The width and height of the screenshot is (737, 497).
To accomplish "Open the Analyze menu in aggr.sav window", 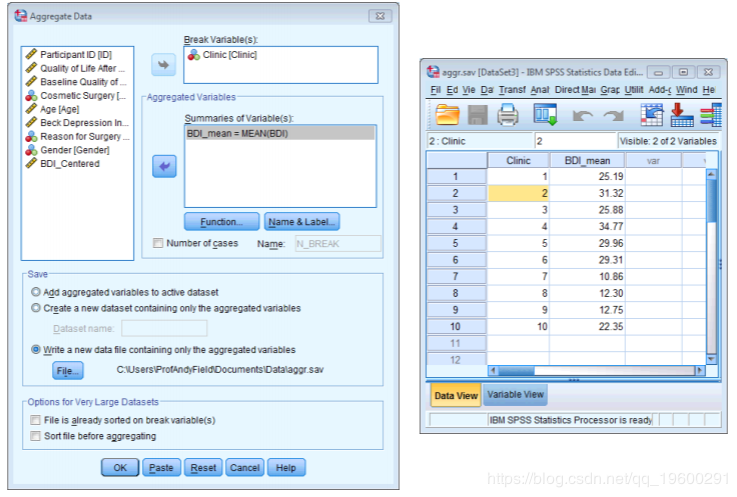I will 540,90.
